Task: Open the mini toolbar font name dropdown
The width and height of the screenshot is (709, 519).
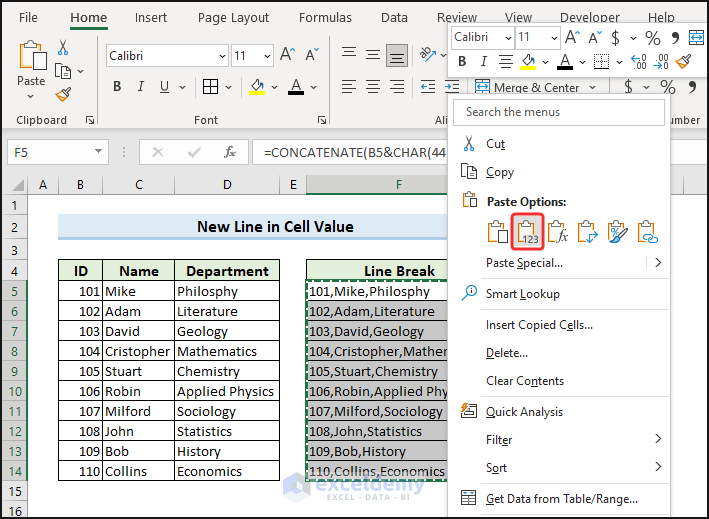Action: [508, 38]
